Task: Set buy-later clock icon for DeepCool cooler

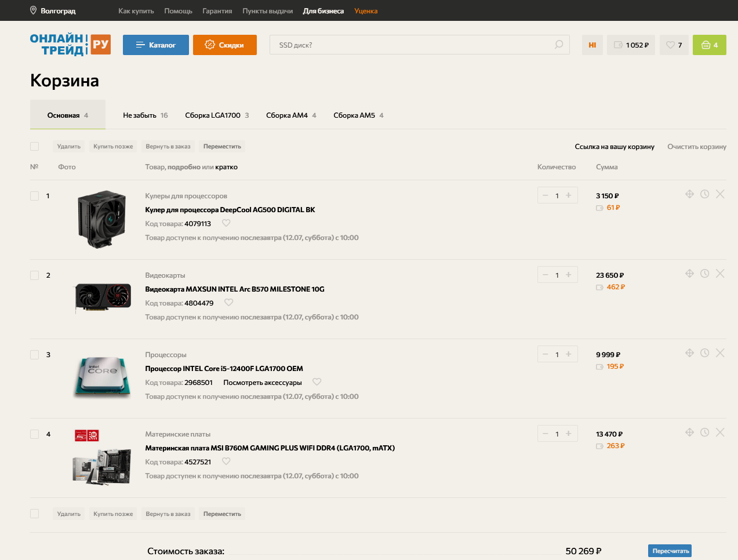Action: click(x=704, y=194)
